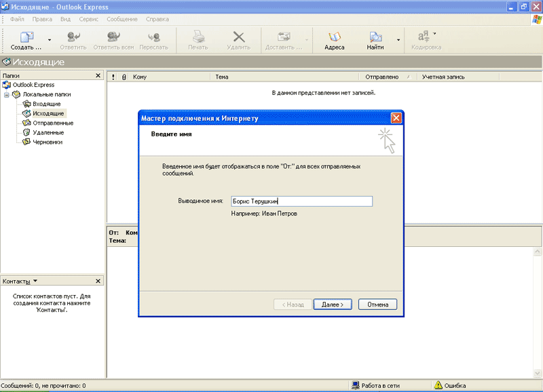Open the dropdown arrow next to Найти
Viewport: 543px width, 392px height.
coord(398,40)
